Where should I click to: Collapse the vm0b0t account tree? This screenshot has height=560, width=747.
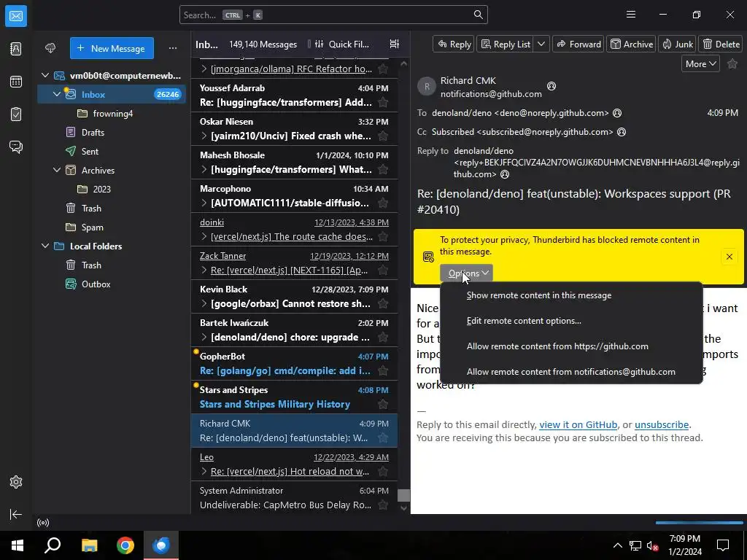(45, 75)
